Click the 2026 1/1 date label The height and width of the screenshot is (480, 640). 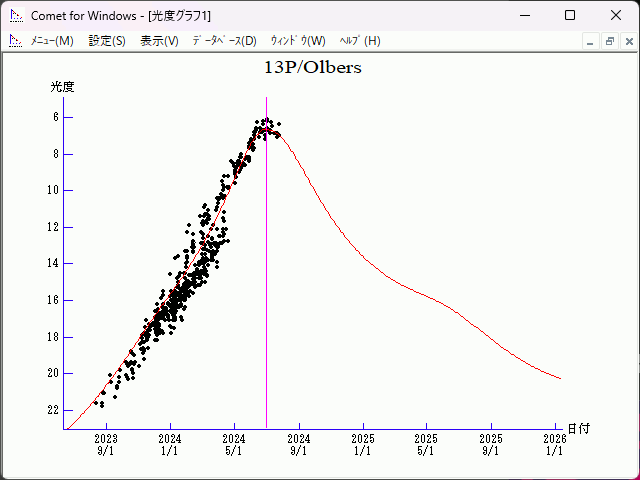[555, 445]
